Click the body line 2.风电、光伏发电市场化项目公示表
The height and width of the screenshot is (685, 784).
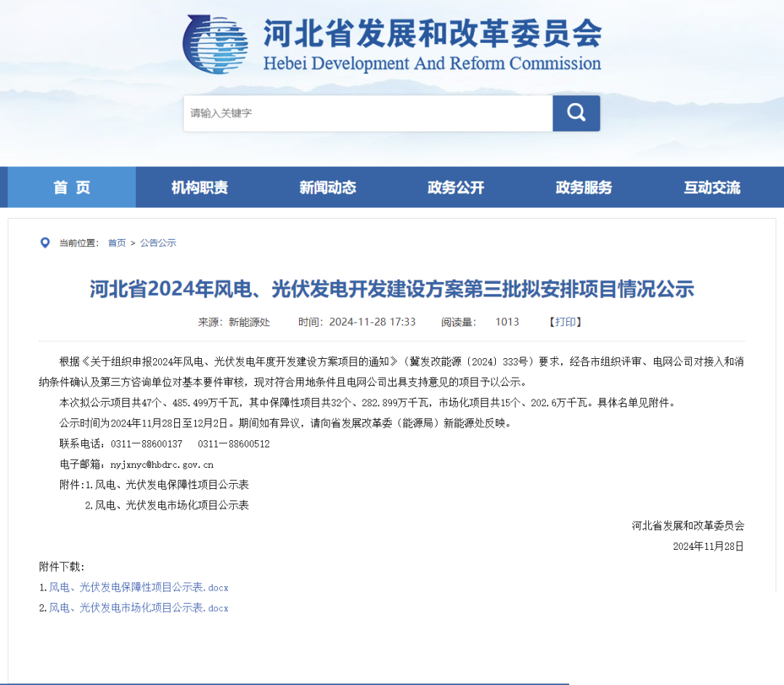tap(166, 505)
